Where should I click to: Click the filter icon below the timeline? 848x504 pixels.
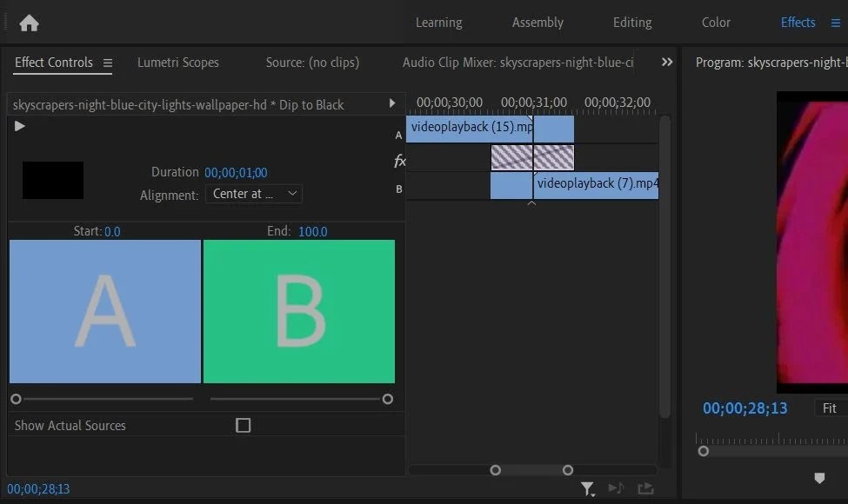point(587,489)
